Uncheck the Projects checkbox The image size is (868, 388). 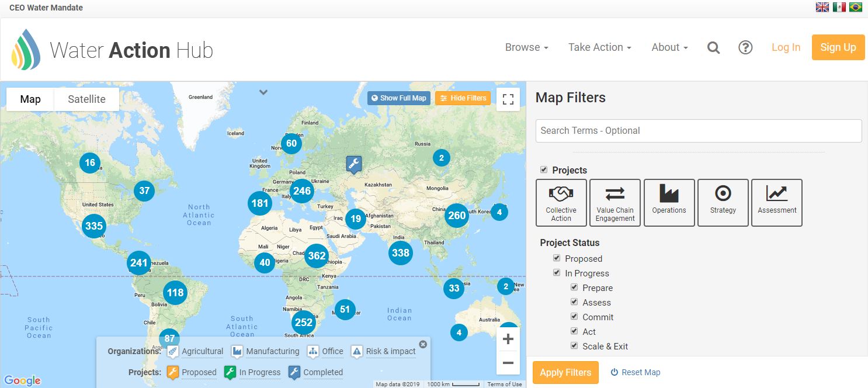click(x=544, y=170)
